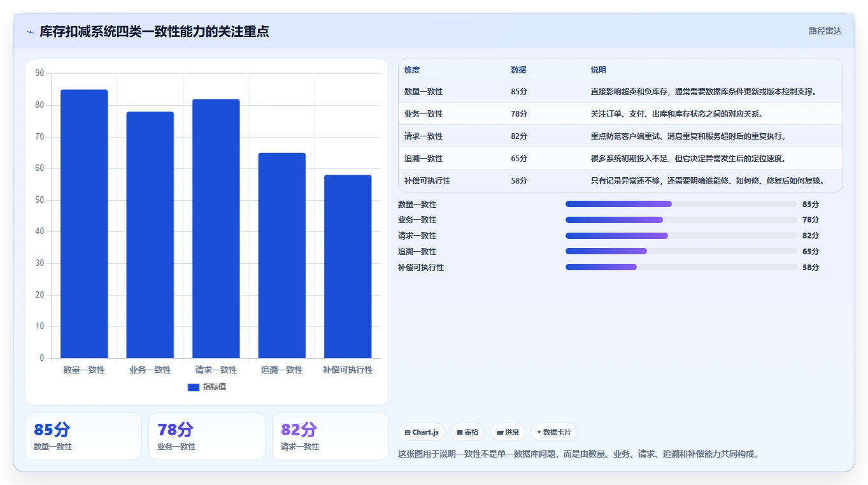Click the 补偿可执行性 table cell
The image size is (868, 485).
(x=427, y=181)
